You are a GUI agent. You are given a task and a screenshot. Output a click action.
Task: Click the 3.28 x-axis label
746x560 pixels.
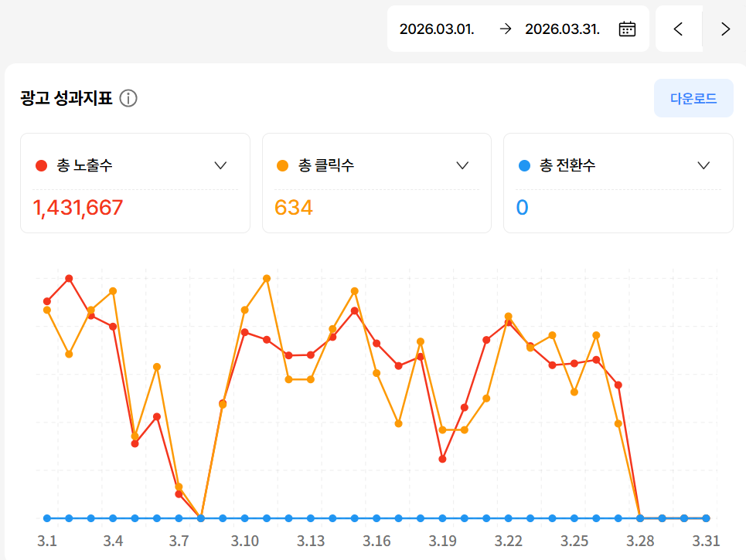640,541
